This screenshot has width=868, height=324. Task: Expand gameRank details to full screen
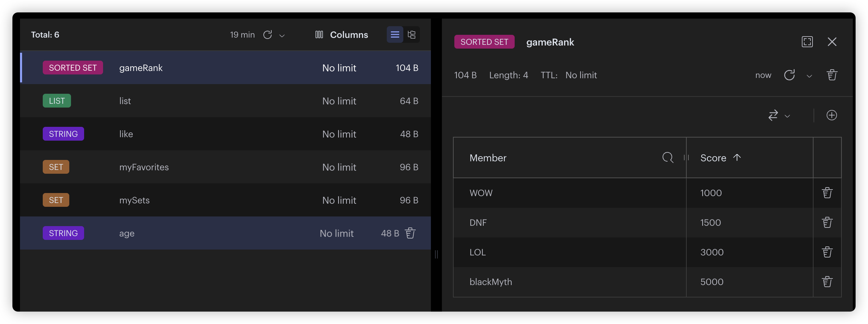[807, 42]
